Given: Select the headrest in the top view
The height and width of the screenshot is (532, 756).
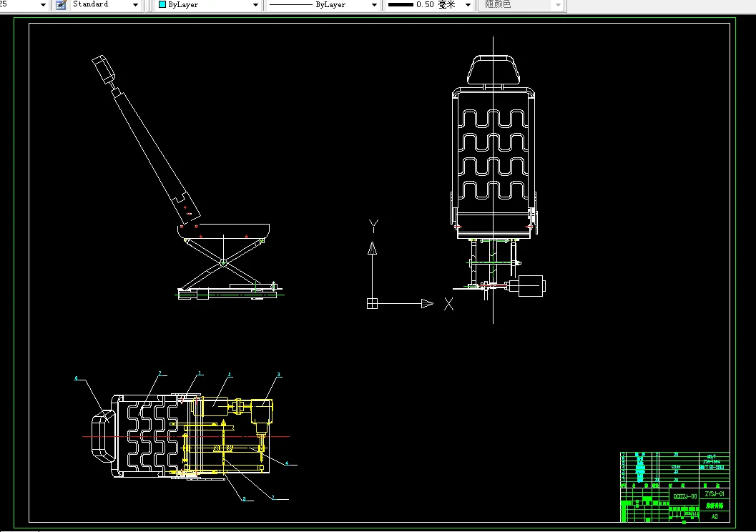Looking at the screenshot, I should click(103, 437).
